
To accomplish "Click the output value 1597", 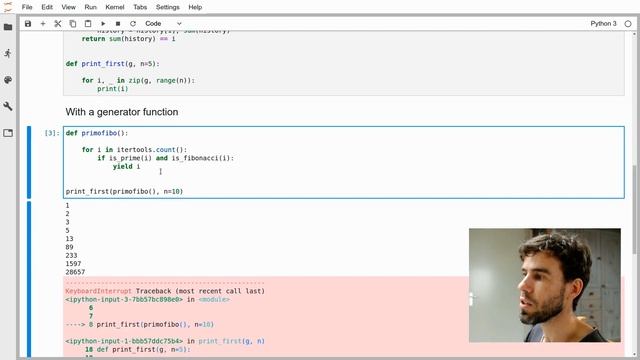I will 73,264.
